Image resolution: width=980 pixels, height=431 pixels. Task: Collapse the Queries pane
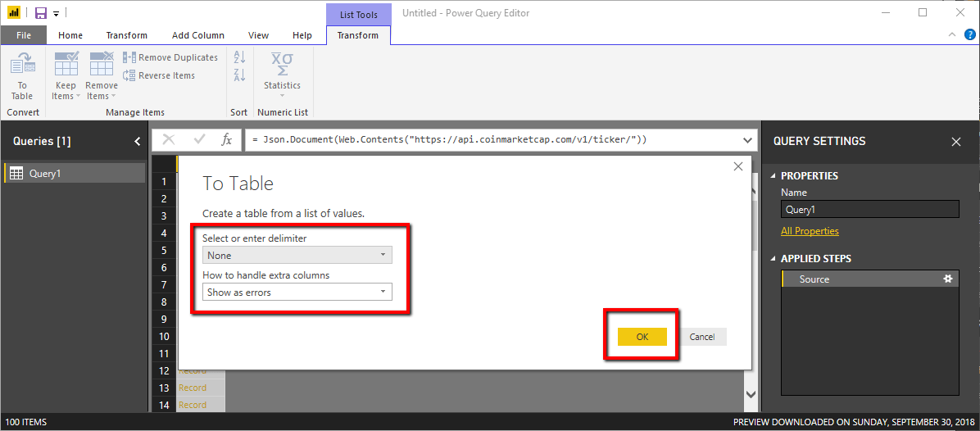click(138, 142)
